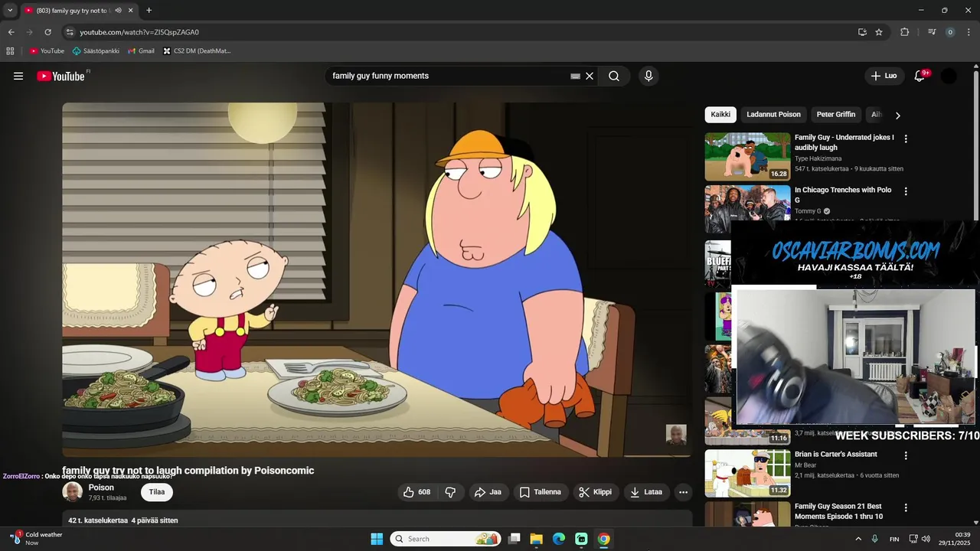Go to the YouTube home logo

[60, 76]
